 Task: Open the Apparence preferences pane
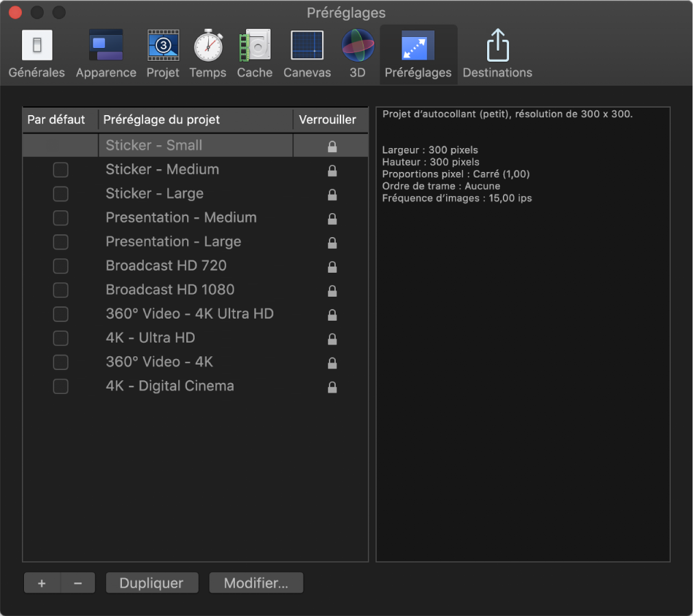[106, 54]
